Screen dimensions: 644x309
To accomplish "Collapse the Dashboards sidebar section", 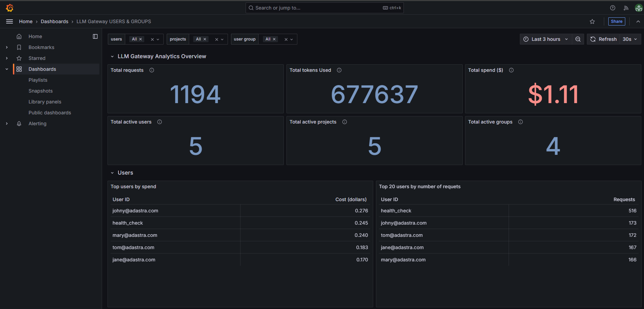I will [7, 69].
